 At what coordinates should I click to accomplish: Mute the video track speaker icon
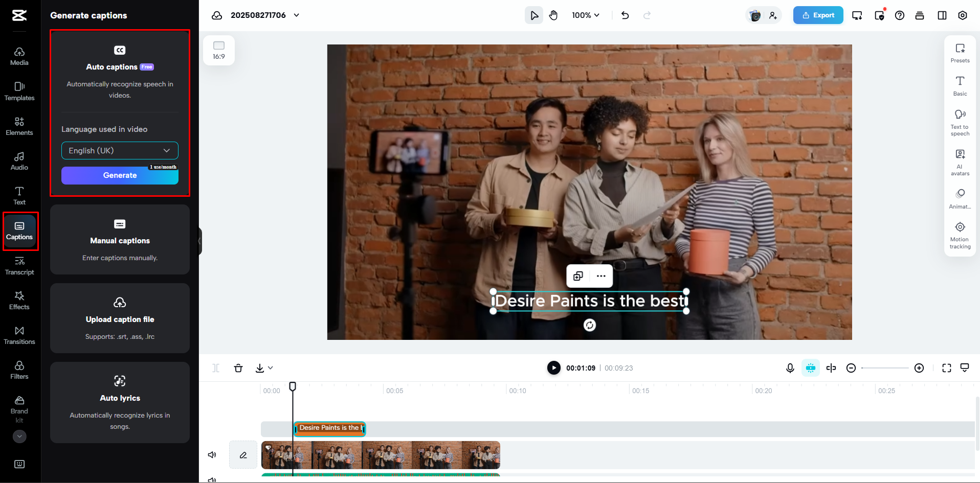point(212,454)
